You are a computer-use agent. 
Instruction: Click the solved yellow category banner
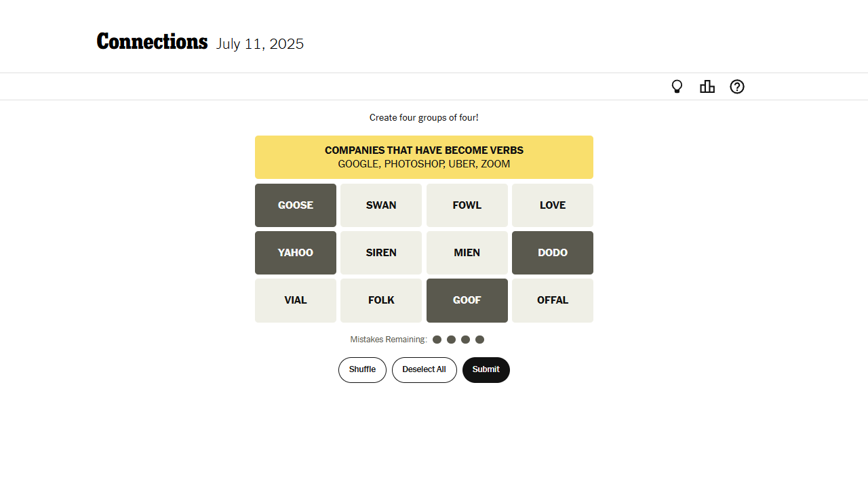click(424, 157)
